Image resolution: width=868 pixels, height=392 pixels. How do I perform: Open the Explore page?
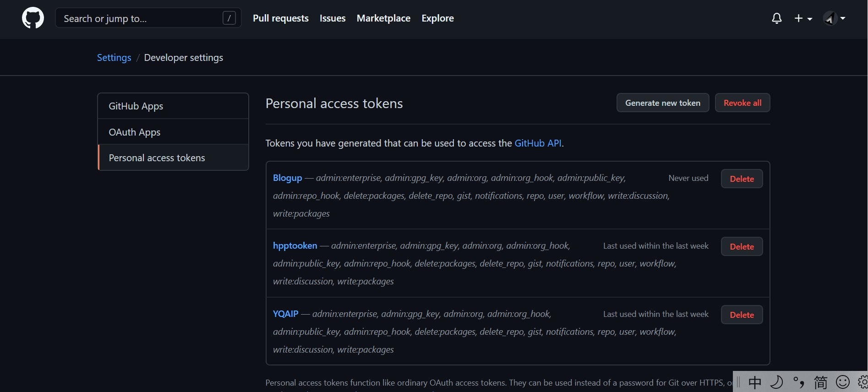click(437, 18)
